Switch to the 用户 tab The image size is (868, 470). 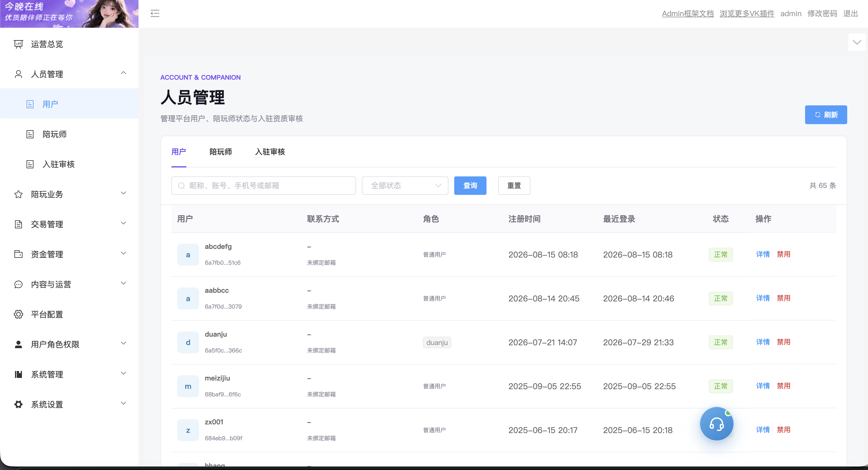179,152
